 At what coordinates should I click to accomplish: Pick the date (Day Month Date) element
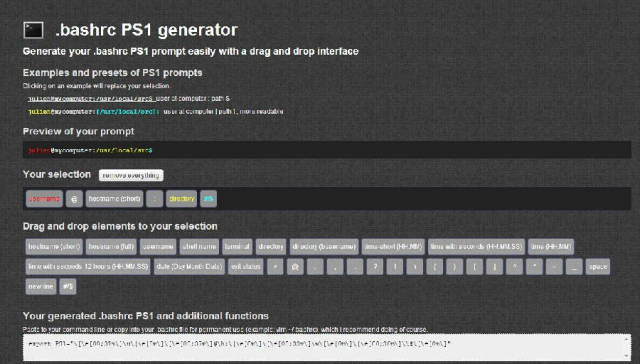click(189, 266)
